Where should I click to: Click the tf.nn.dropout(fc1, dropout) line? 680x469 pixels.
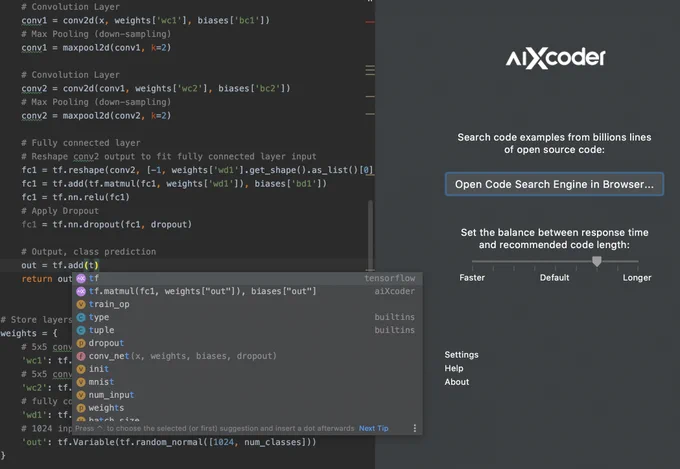click(106, 224)
